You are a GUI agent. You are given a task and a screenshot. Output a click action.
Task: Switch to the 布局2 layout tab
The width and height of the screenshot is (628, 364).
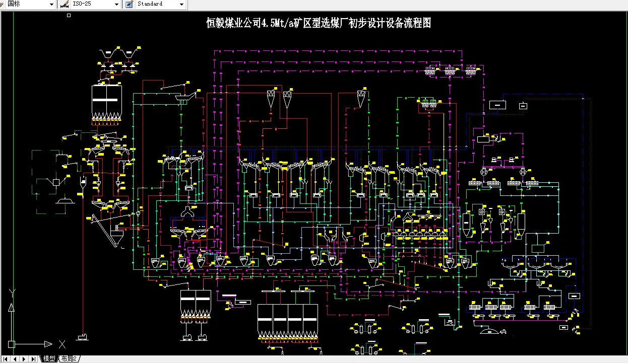point(68,359)
